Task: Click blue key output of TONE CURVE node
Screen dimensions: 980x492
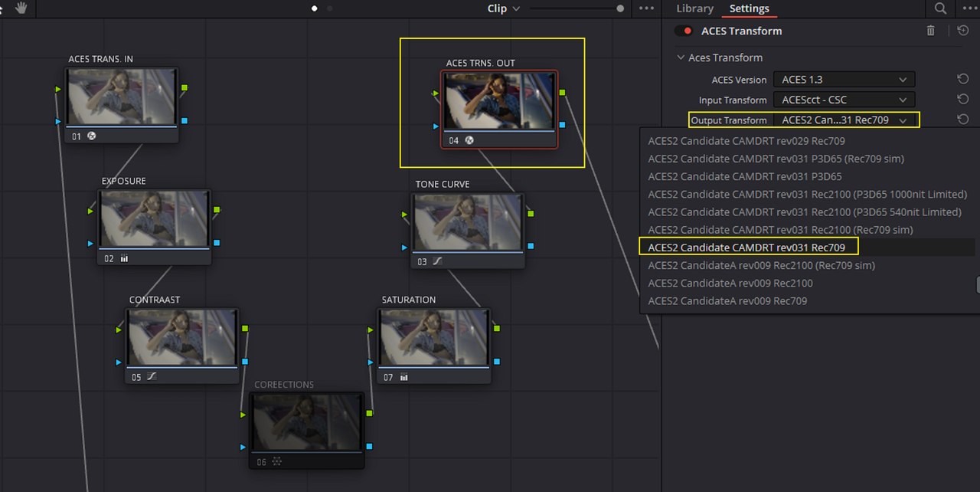Action: click(x=531, y=245)
